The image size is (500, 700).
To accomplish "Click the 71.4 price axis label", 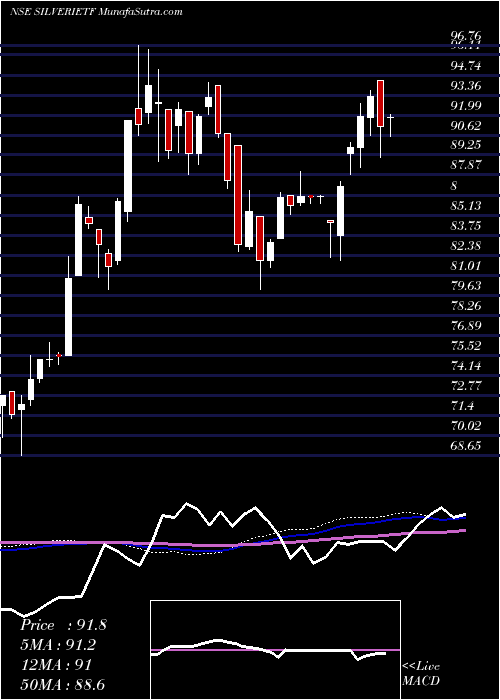I will pos(462,406).
